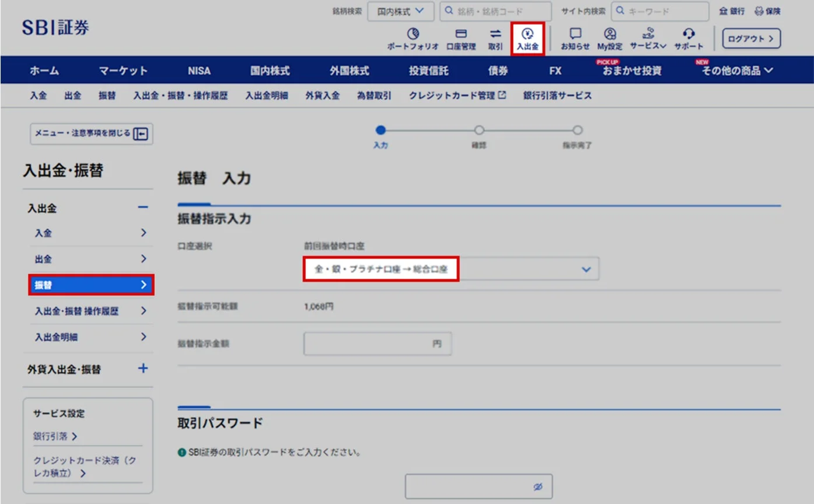
Task: Open the サービス icon menu
Action: [648, 38]
